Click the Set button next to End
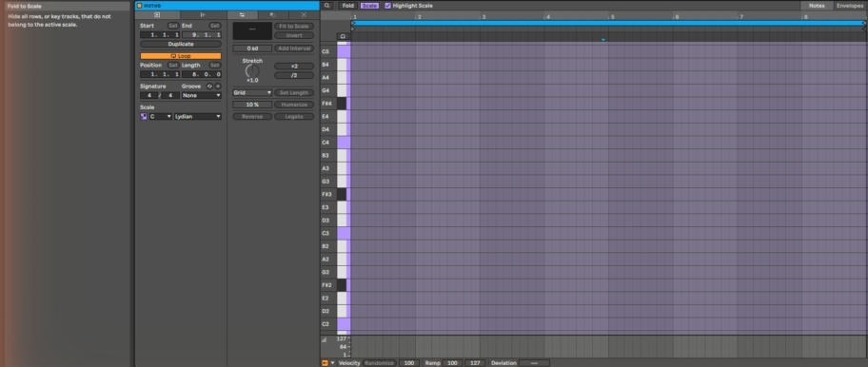The width and height of the screenshot is (868, 367). click(215, 26)
